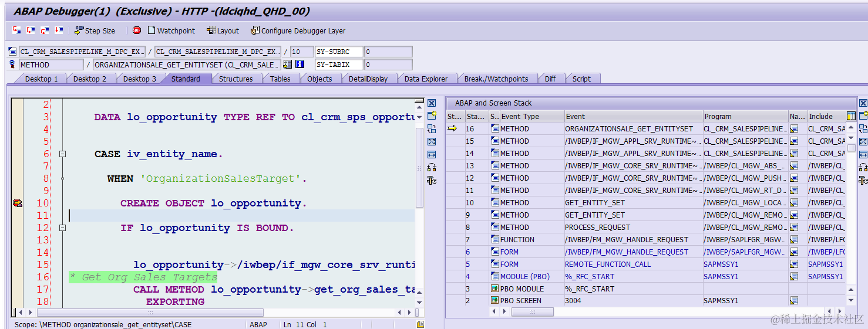Click the line number field showing 10

pos(302,52)
